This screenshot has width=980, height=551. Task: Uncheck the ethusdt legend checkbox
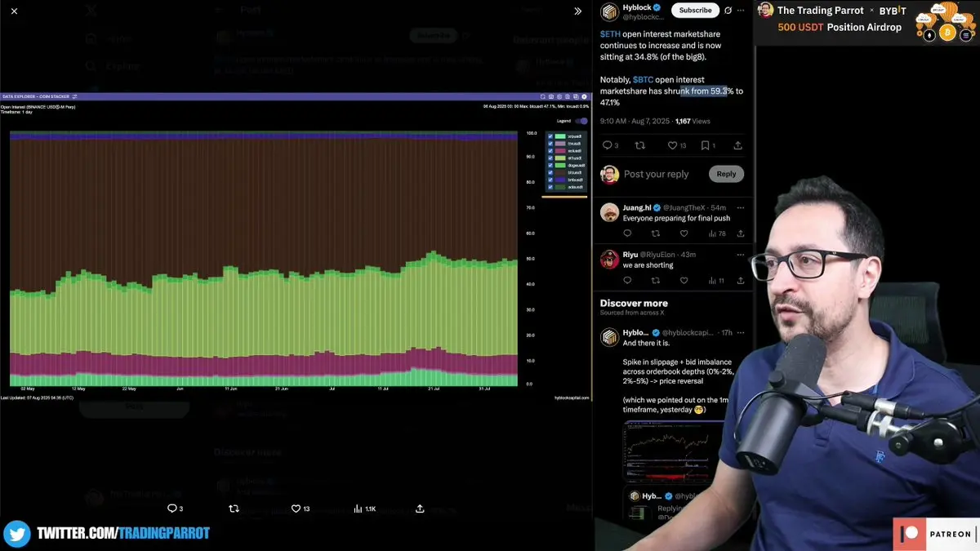tap(550, 158)
